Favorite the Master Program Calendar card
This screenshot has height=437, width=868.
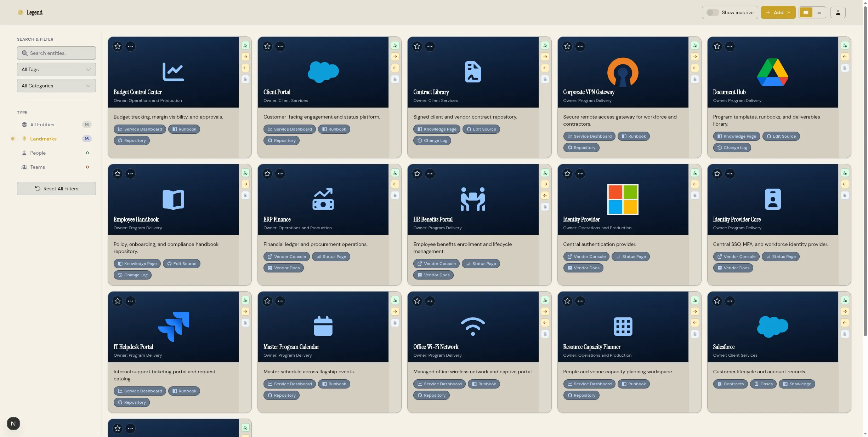click(x=267, y=301)
